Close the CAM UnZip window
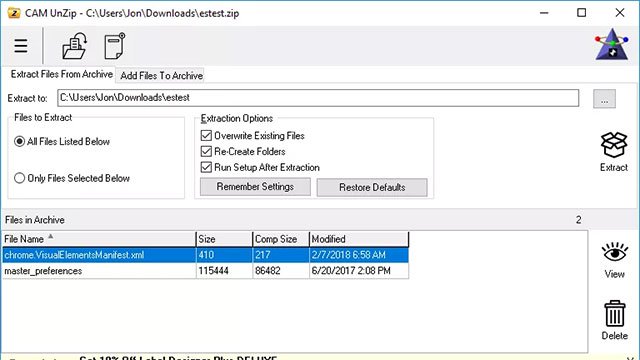 pos(620,13)
